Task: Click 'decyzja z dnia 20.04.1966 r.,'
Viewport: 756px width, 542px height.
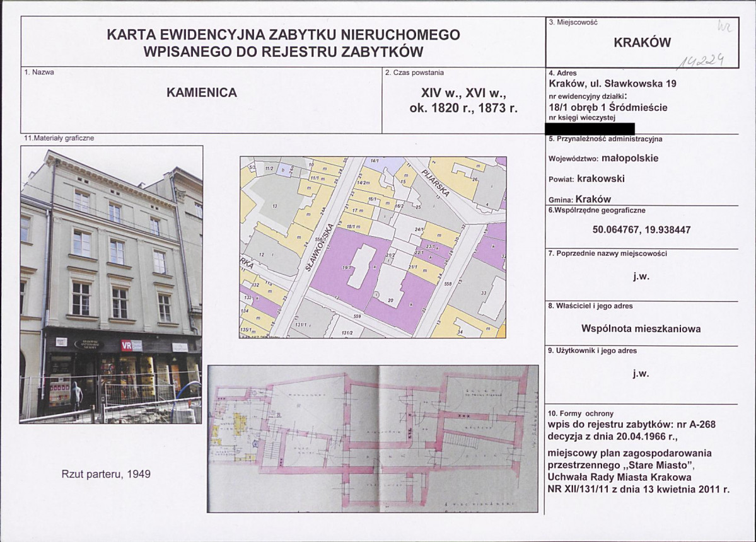Action: pos(613,437)
